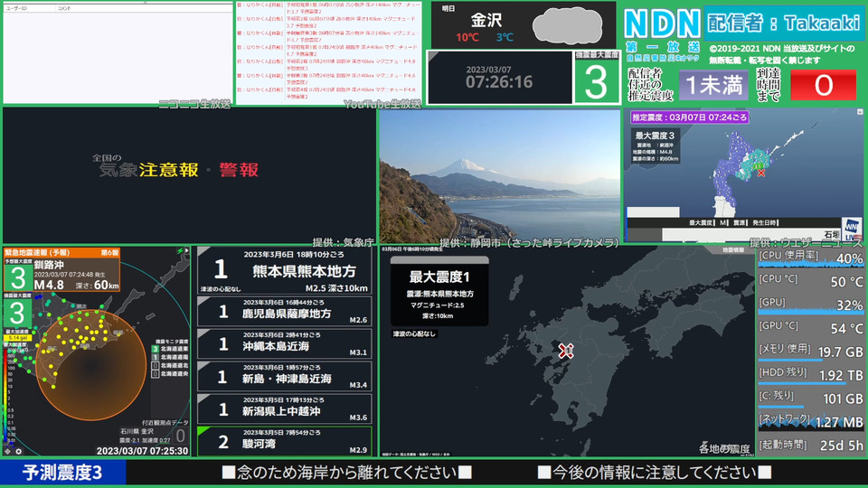Click the empty Niconico comment list panel
868x488 pixels.
(x=118, y=53)
